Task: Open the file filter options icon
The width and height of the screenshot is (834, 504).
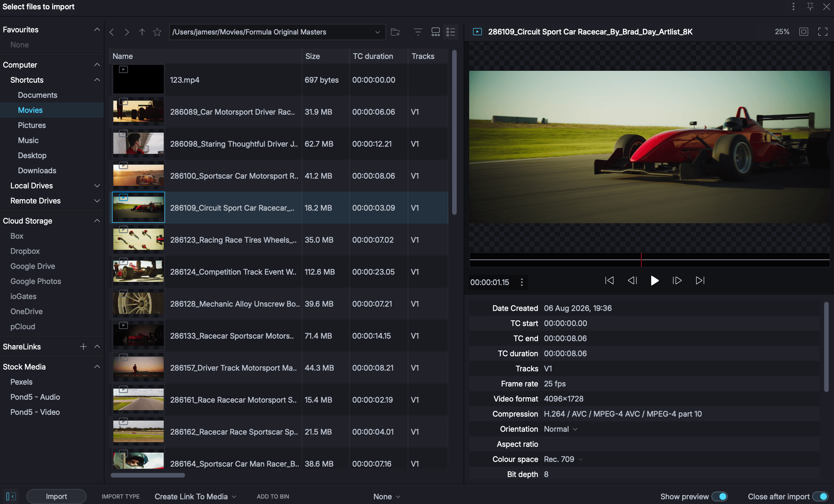Action: [x=418, y=32]
